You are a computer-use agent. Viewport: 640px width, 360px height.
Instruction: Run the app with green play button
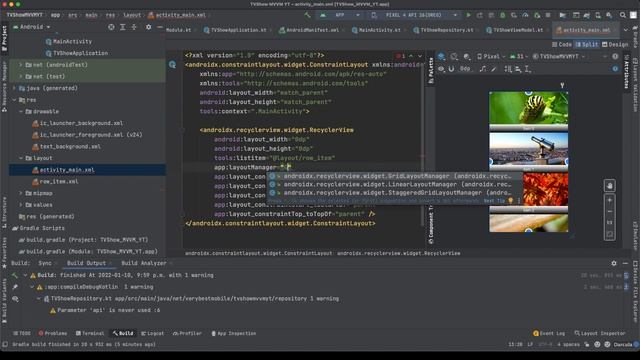[469, 15]
